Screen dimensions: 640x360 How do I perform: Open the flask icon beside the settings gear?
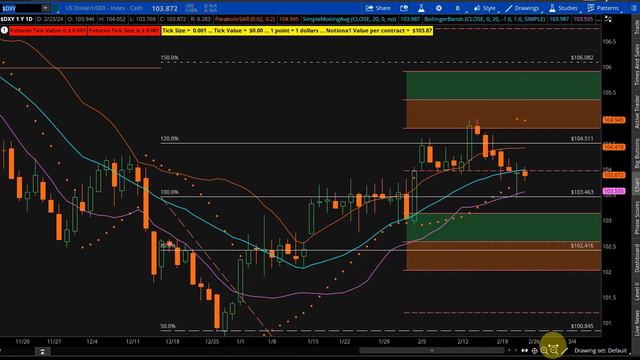[x=421, y=8]
